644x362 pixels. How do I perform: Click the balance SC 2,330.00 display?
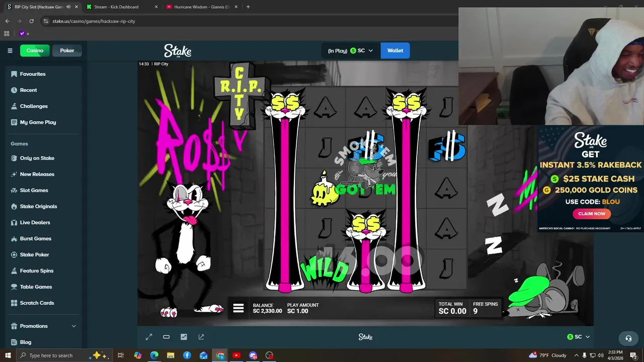tap(267, 308)
